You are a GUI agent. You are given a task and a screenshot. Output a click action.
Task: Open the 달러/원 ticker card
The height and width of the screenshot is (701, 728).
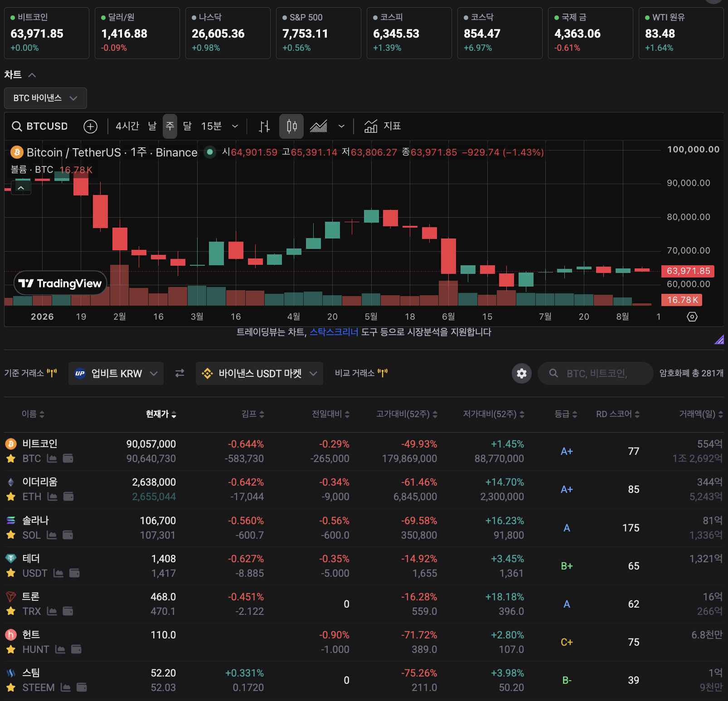(x=137, y=33)
